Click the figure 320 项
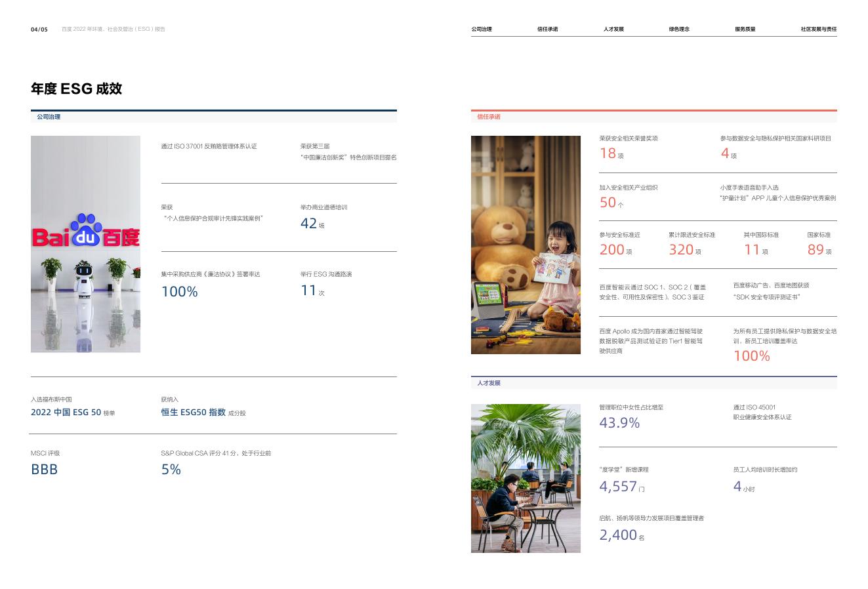 coord(685,250)
